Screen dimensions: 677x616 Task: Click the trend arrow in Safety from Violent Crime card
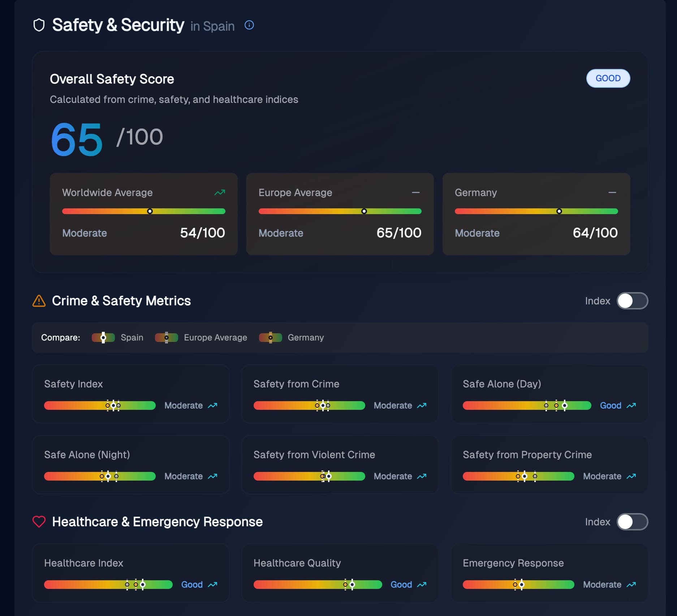[x=422, y=476]
